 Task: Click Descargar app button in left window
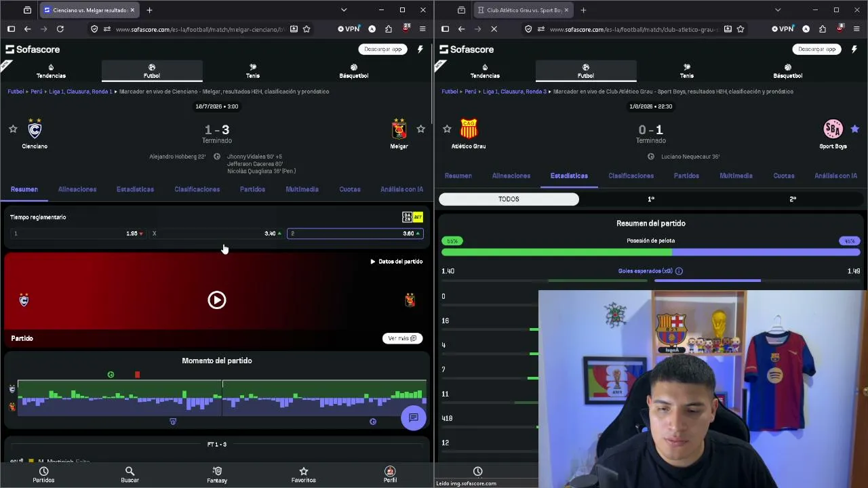tap(383, 49)
